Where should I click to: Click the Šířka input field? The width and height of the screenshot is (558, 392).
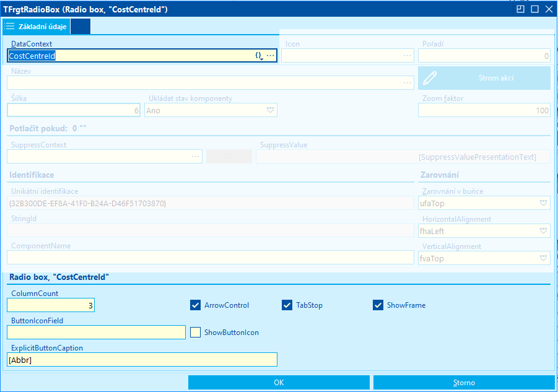[x=74, y=110]
